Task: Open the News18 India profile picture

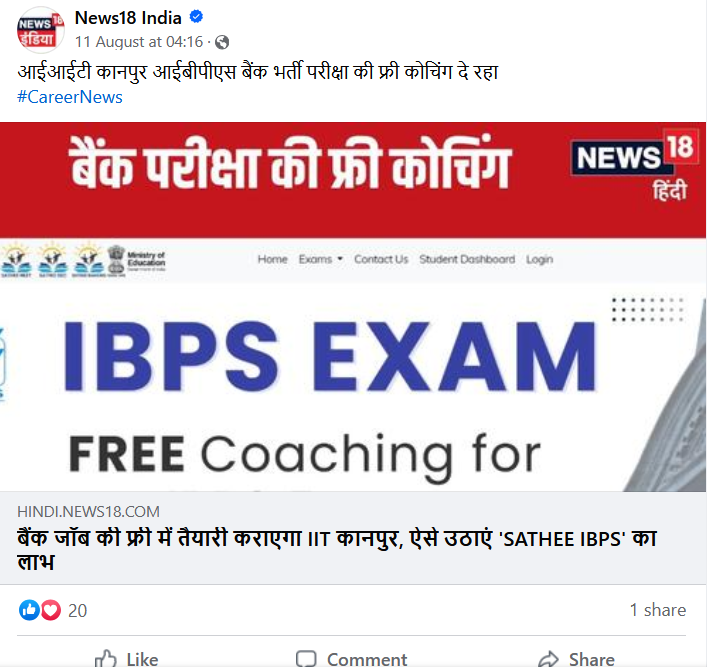Action: pos(41,31)
